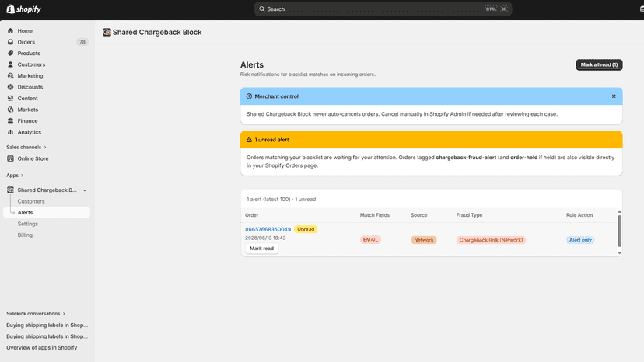Click the unread alert warning icon
644x362 pixels.
click(x=249, y=140)
